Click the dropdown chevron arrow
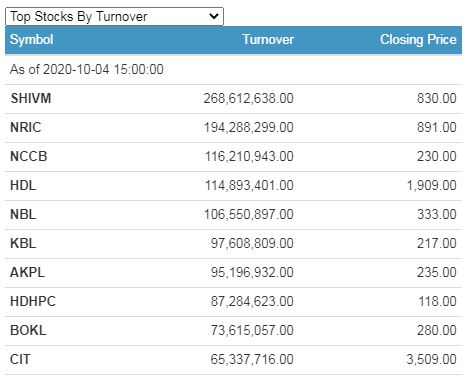467x378 pixels. [x=214, y=16]
